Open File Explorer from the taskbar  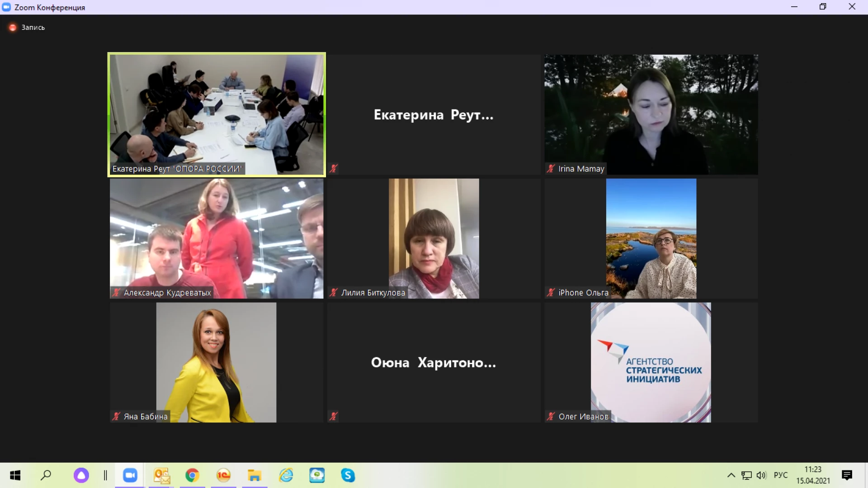255,475
